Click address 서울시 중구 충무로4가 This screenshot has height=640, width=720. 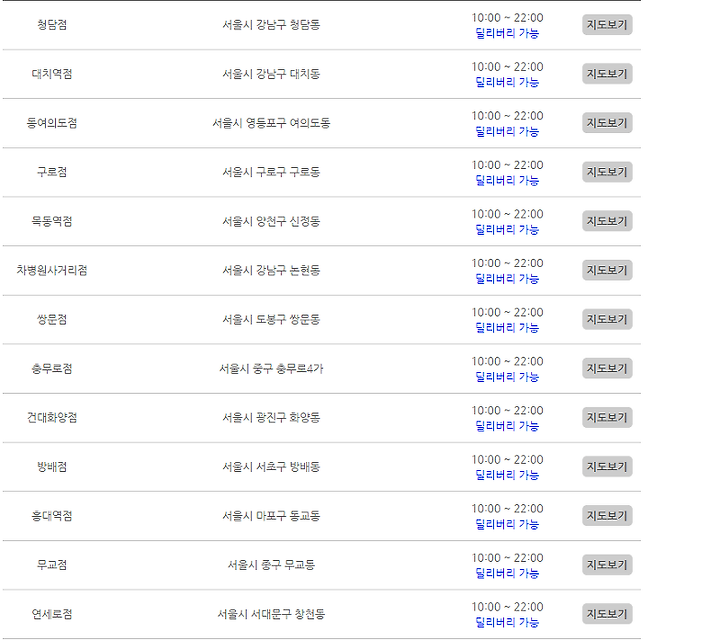click(x=271, y=369)
